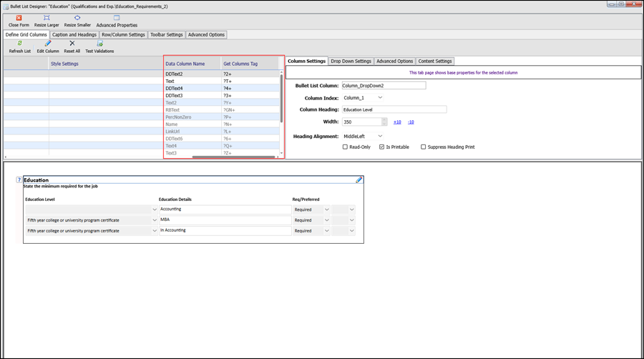Screen dimensions: 644x359
Task: Open the Heading Alignment dropdown
Action: coord(380,136)
